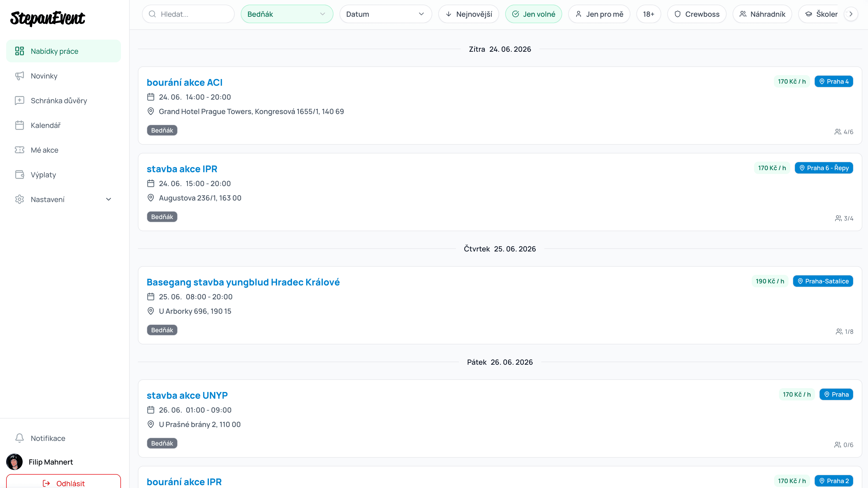
Task: Click the calendar icon beside 24. 06. 14:00 - 20:00
Action: point(150,97)
